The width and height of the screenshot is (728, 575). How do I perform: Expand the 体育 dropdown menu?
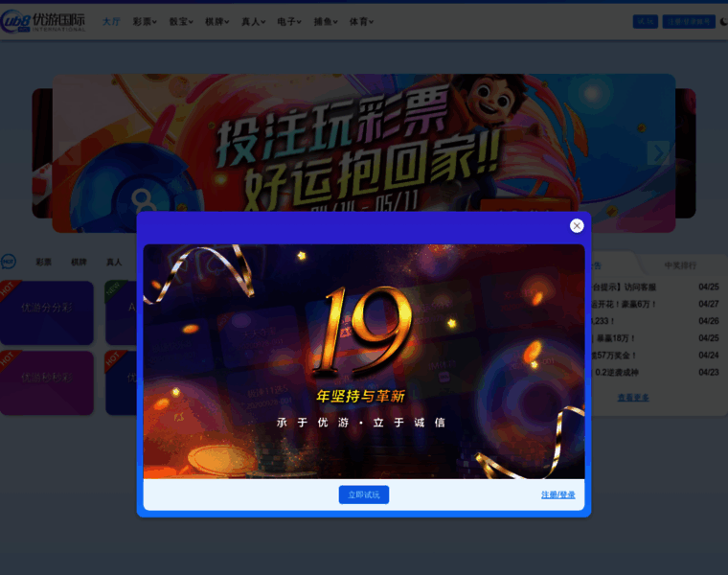[361, 21]
